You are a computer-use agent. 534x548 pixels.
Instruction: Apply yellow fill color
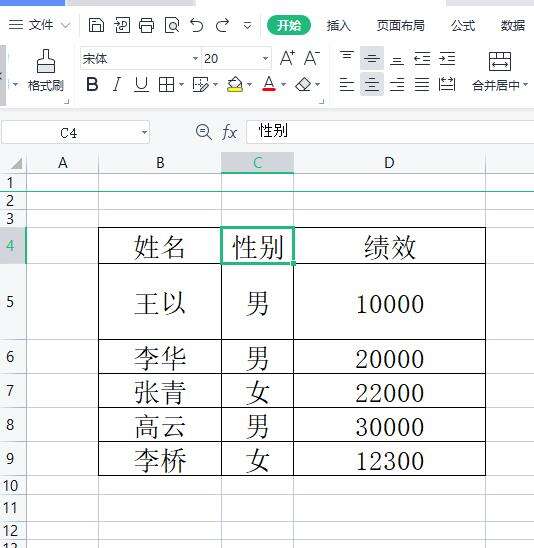(x=235, y=85)
